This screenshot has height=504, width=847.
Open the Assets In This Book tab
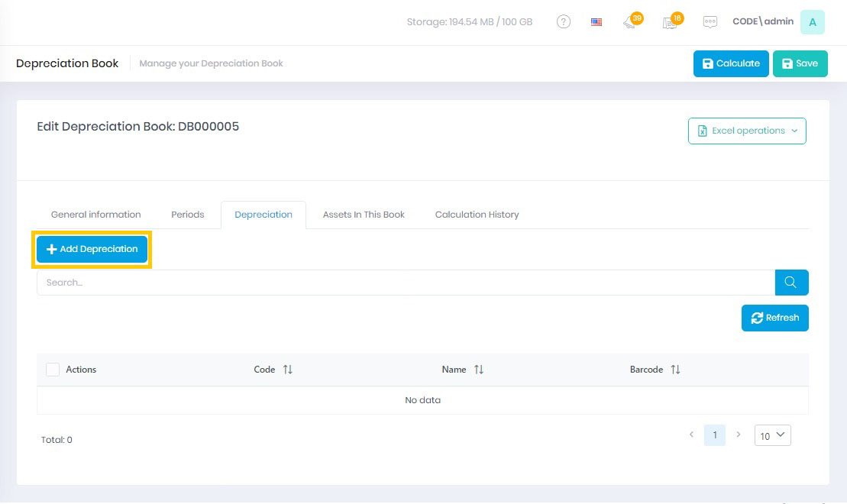(364, 215)
